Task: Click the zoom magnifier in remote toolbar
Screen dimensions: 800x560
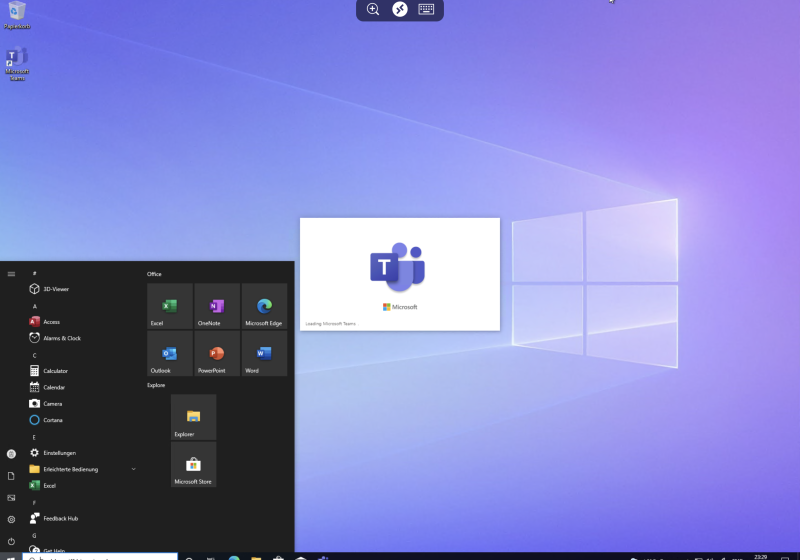Action: pos(373,9)
